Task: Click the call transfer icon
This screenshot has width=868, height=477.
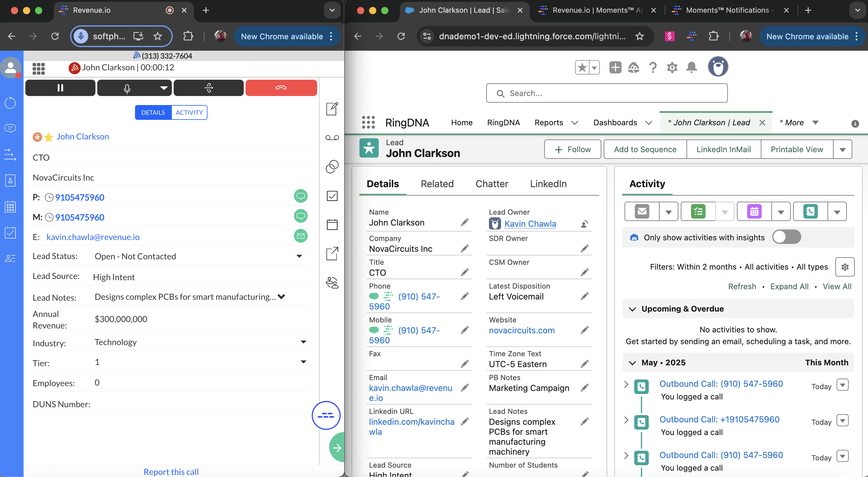Action: pyautogui.click(x=209, y=88)
